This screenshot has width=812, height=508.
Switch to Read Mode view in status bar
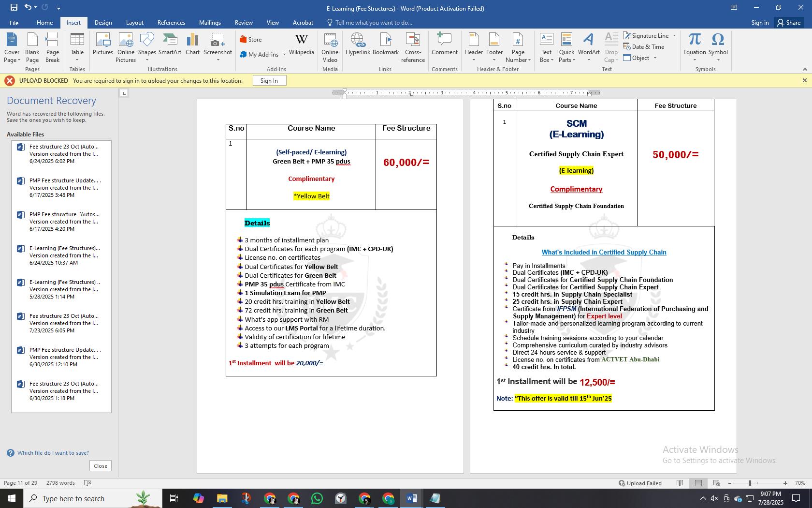point(680,483)
